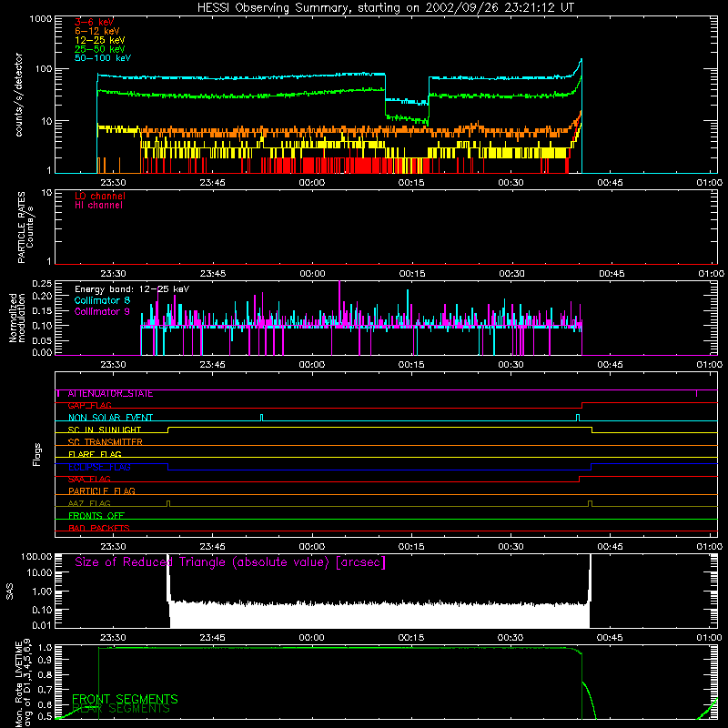Select the 'Collimator 9' legend label

102,311
